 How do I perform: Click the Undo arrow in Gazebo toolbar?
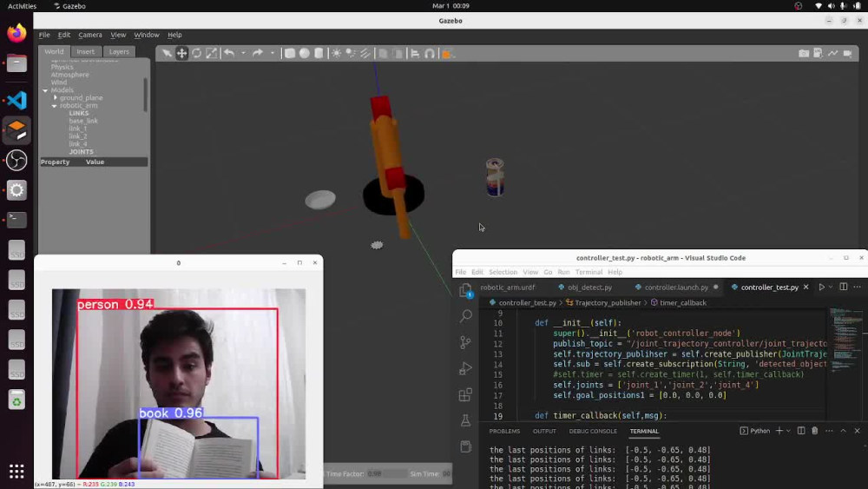228,53
